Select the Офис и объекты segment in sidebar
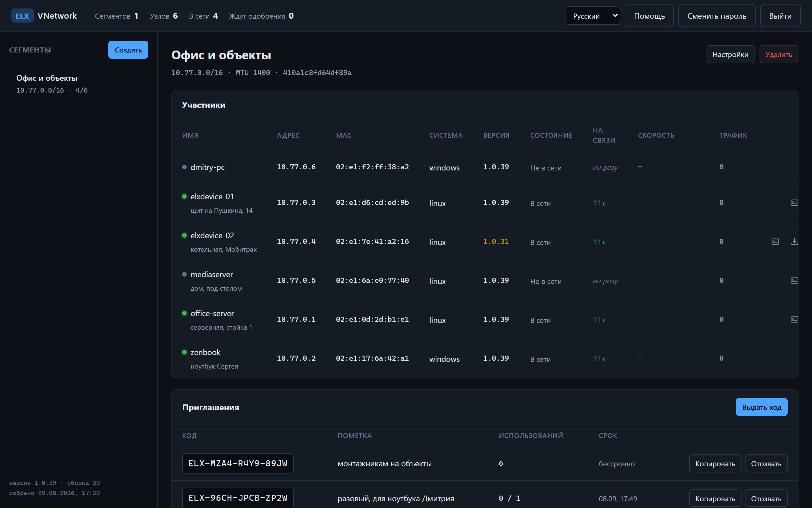 (78, 84)
